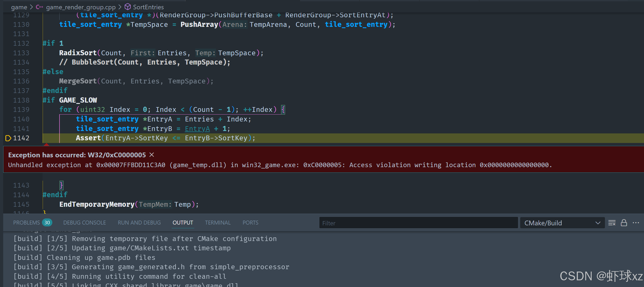Open the RUN AND DEBUG tab
The width and height of the screenshot is (644, 287).
139,223
